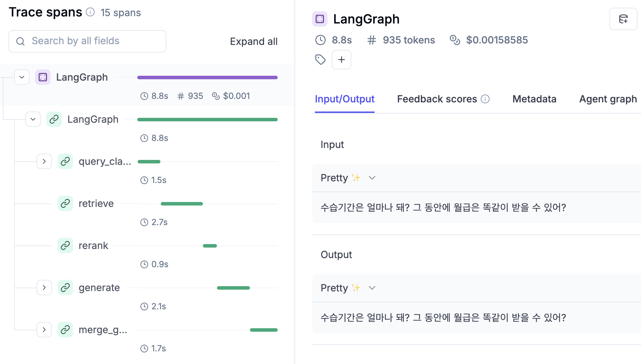
Task: Click the sparkle icon in Output Pretty selector
Action: pyautogui.click(x=356, y=288)
